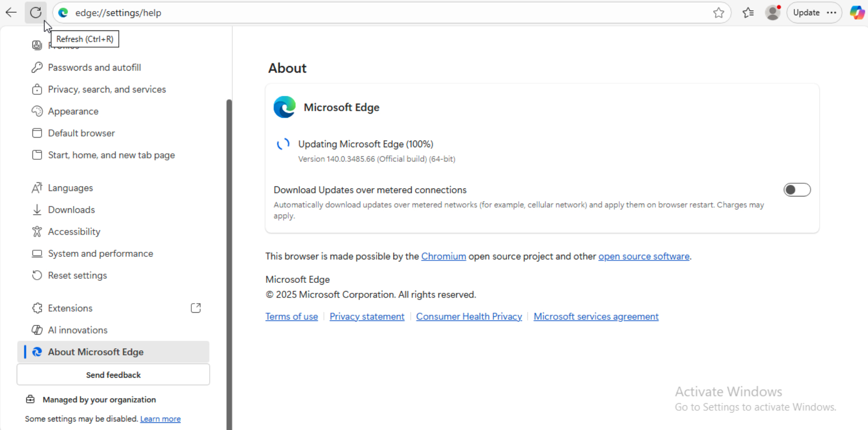Click the sidebar vertical scrollbar
This screenshot has height=430, width=868.
point(229,254)
